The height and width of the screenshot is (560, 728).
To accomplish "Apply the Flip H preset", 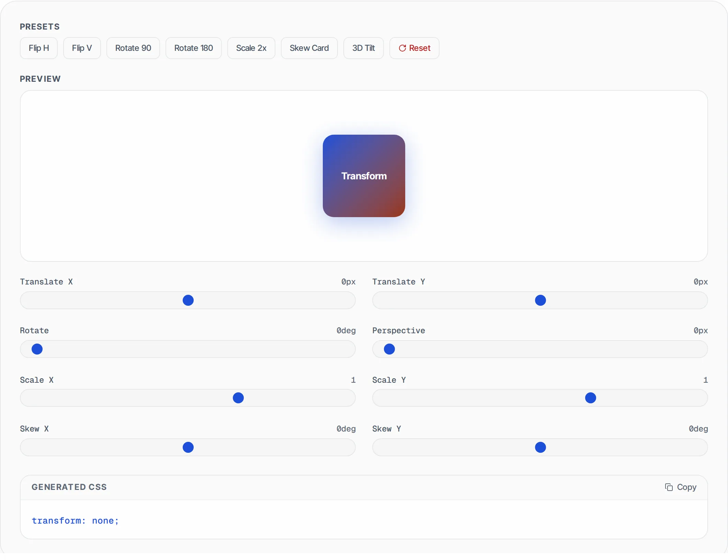I will point(39,48).
